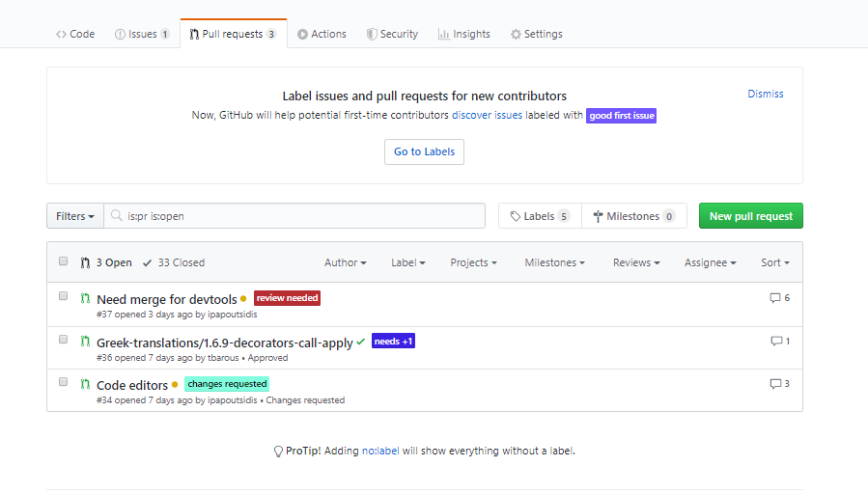Open the comments icon for Need merge for devtools
This screenshot has height=494, width=868.
(775, 298)
